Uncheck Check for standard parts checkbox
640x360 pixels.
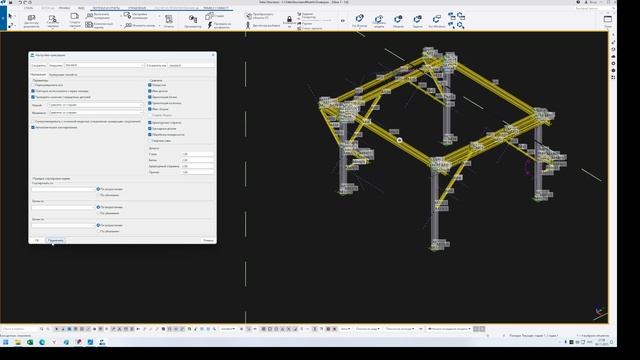click(33, 97)
